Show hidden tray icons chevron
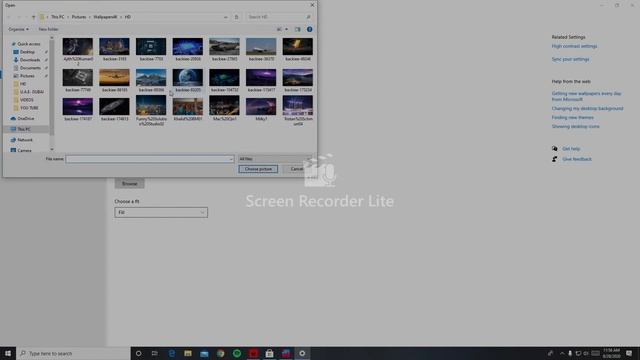Viewport: 640px width, 360px height. pyautogui.click(x=562, y=353)
